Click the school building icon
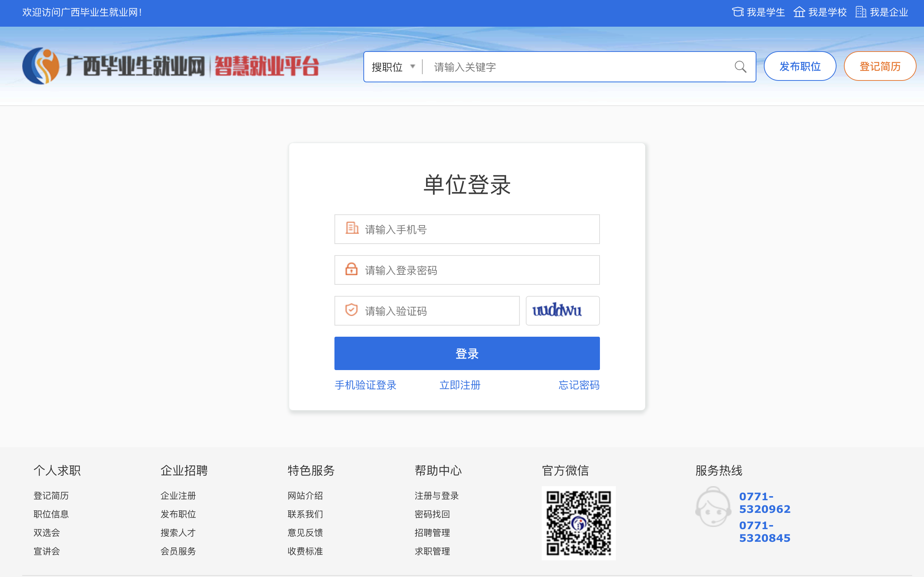The height and width of the screenshot is (577, 924). pyautogui.click(x=799, y=12)
